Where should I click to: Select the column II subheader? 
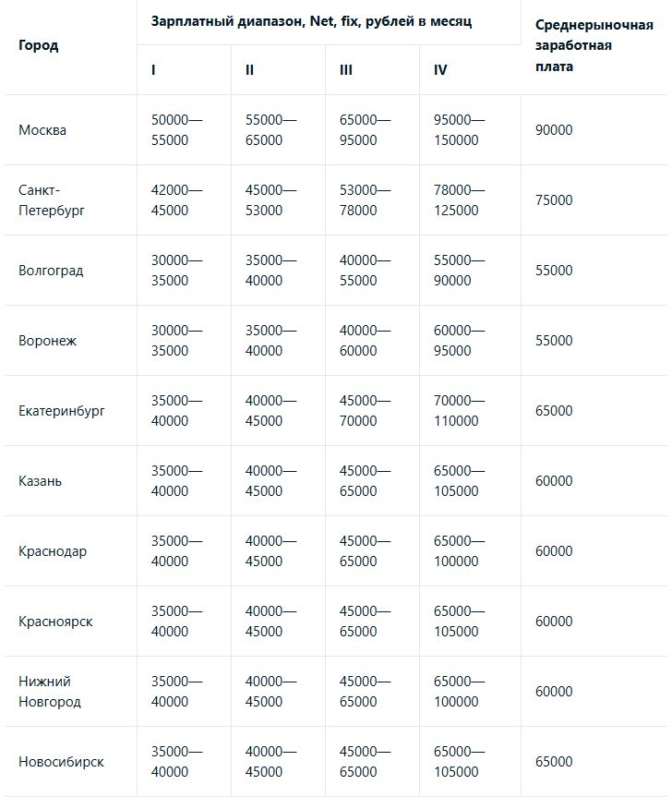point(249,69)
